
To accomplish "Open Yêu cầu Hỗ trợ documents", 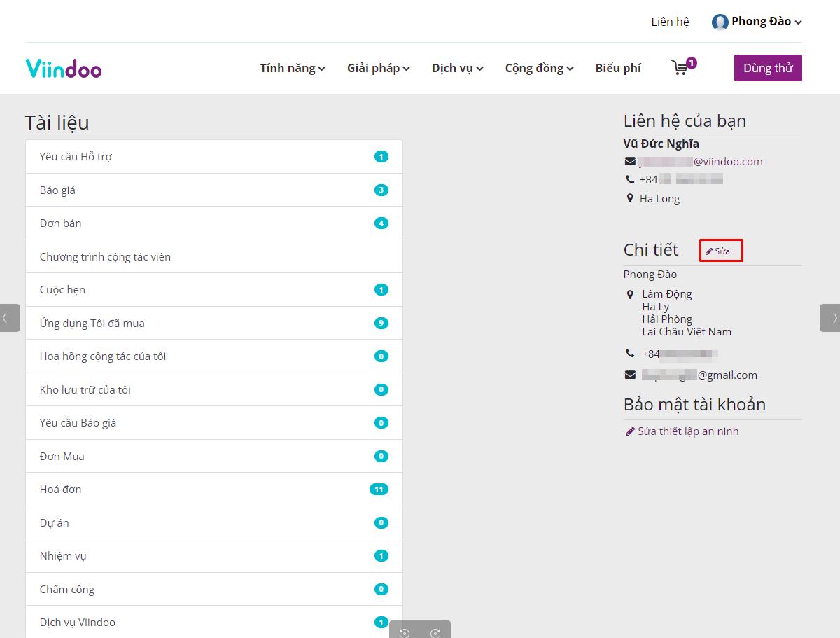I will 214,157.
